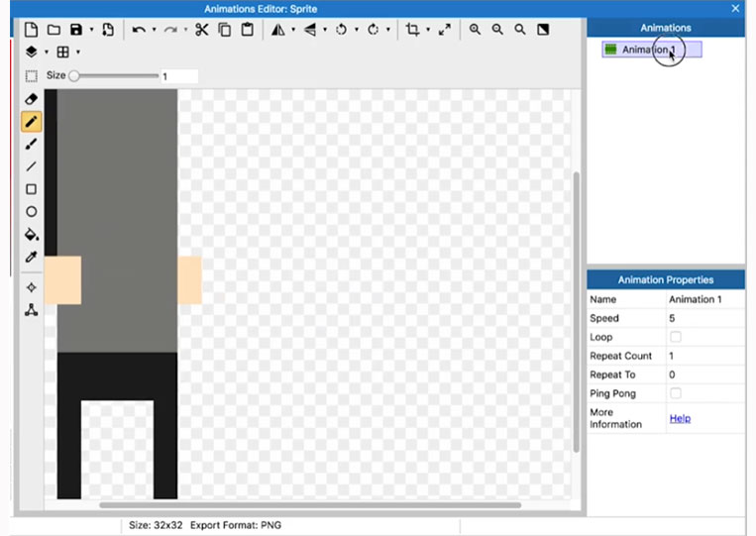Viewport: 756px width, 536px height.
Task: Click the Undo icon
Action: coord(139,30)
